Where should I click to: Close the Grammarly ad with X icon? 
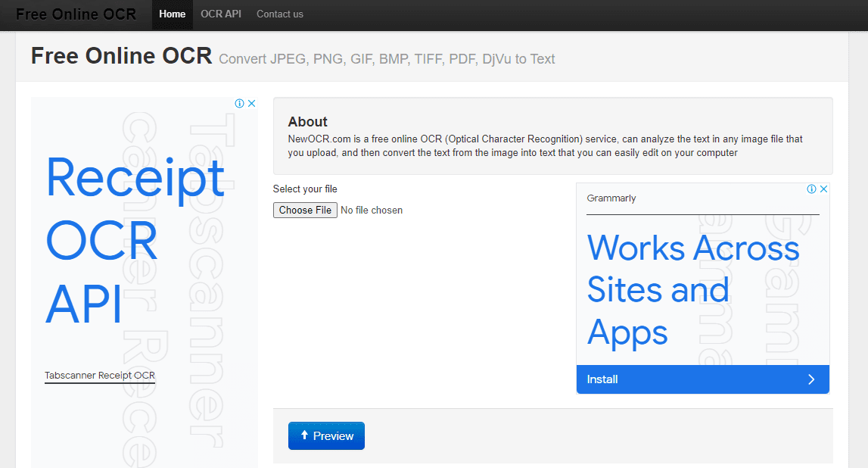[x=823, y=189]
